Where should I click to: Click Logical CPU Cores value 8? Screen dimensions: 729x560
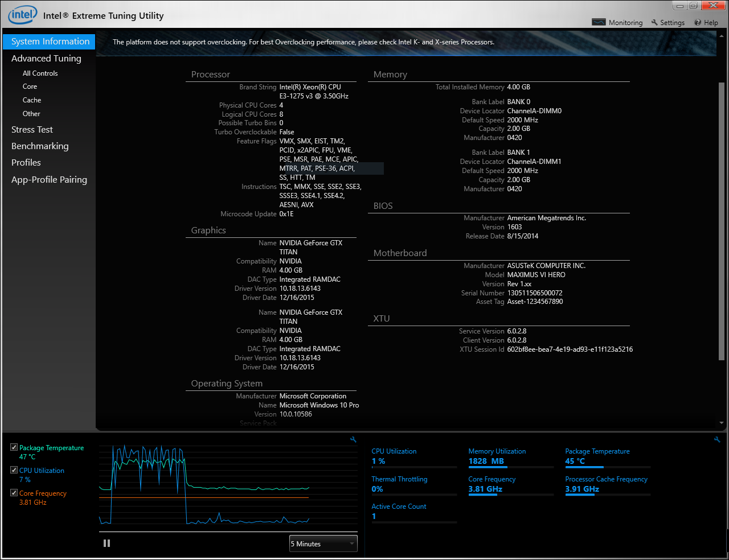coord(281,114)
